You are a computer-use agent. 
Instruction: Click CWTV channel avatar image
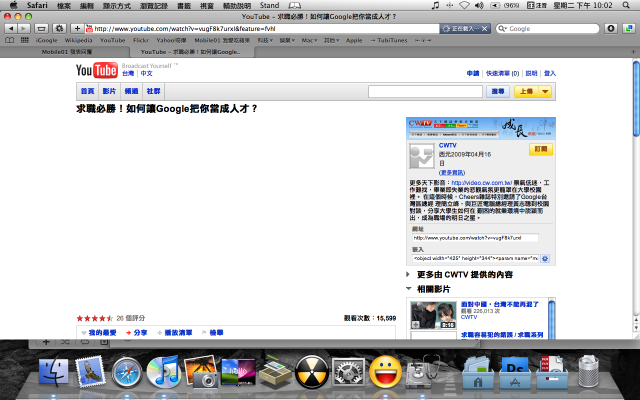pos(422,156)
